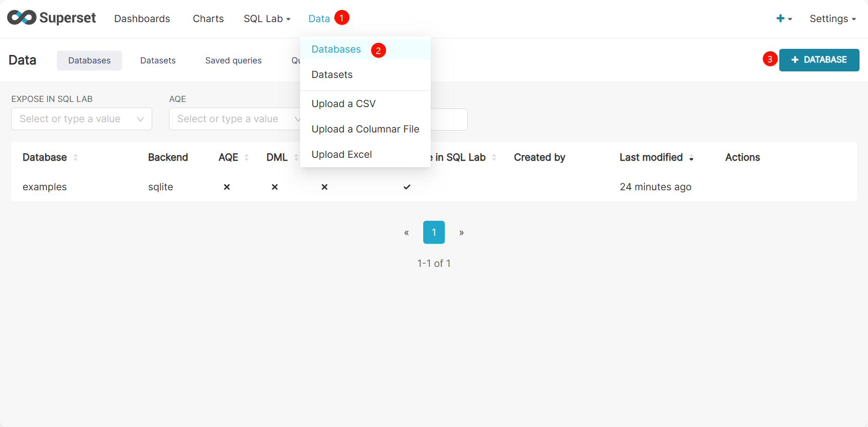Go to previous page of results
Screen dimensions: 868x427
pos(406,233)
